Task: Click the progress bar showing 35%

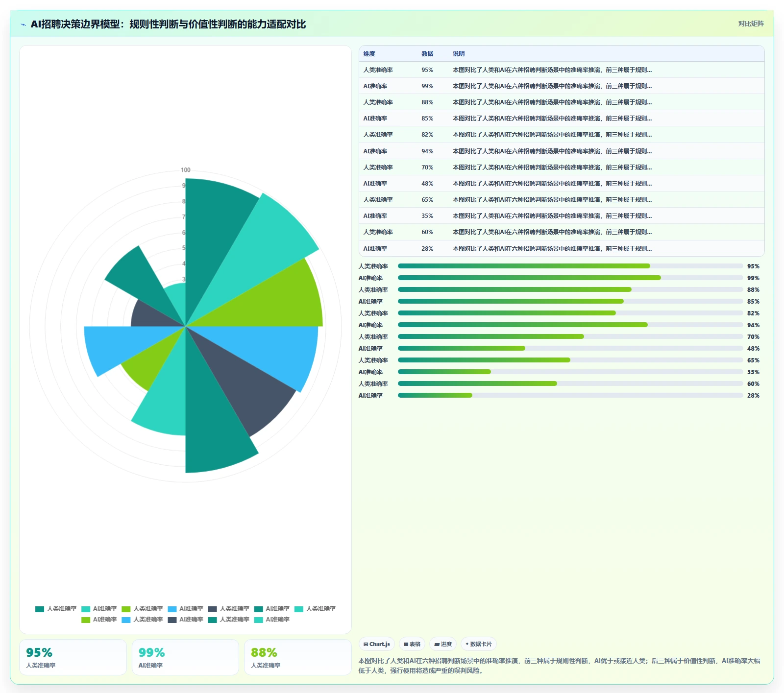Action: 570,372
